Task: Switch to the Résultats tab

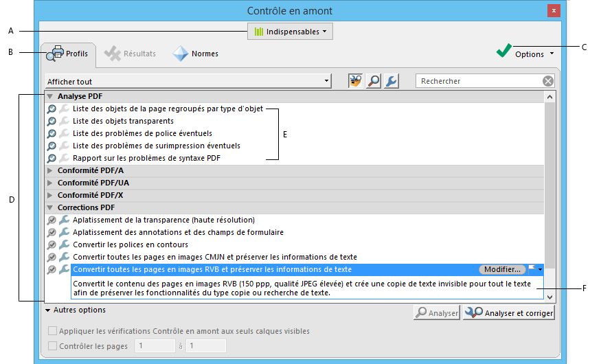Action: click(131, 54)
